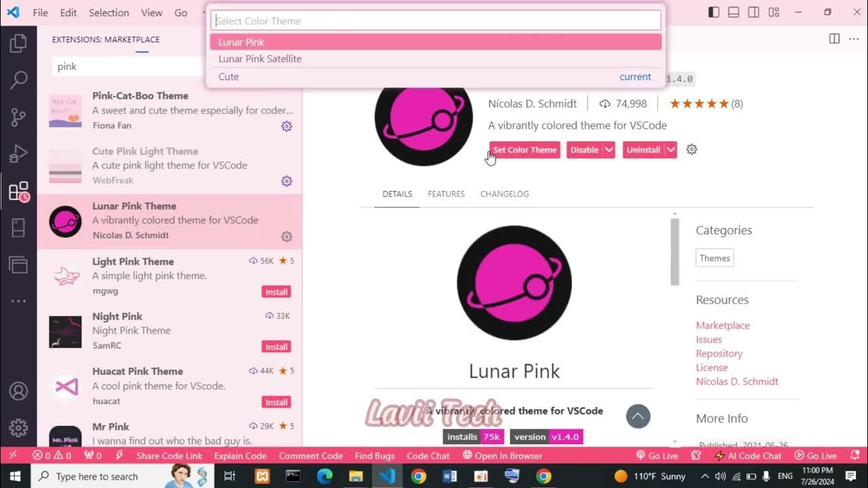The height and width of the screenshot is (488, 868).
Task: Click the details pane vertical scrollbar
Action: point(675,251)
